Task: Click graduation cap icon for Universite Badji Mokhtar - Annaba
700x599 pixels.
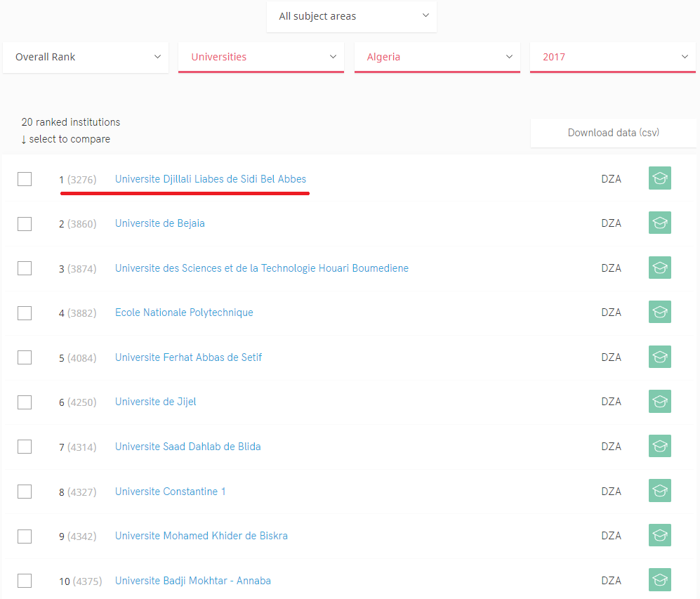Action: pyautogui.click(x=660, y=580)
